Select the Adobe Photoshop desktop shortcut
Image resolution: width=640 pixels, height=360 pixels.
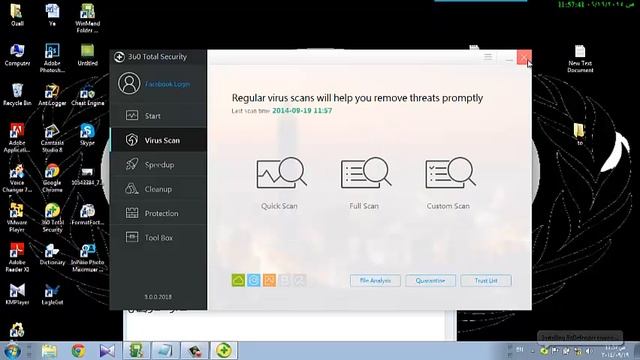coord(52,58)
